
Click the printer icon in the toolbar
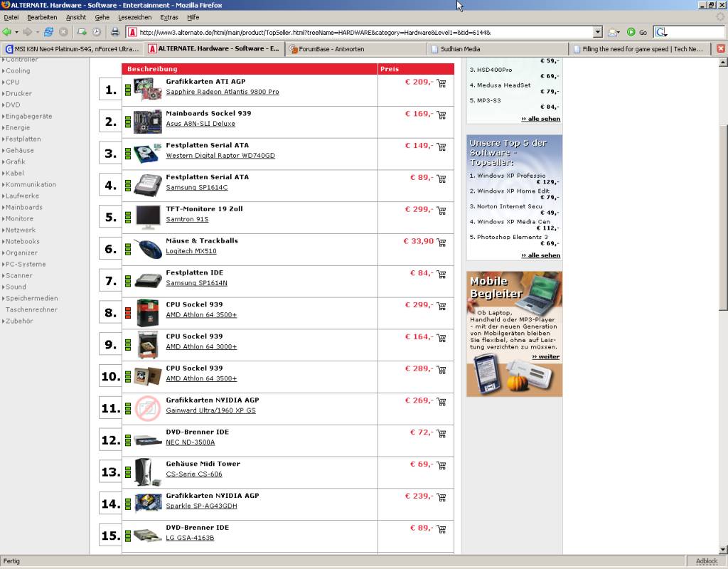click(x=115, y=32)
